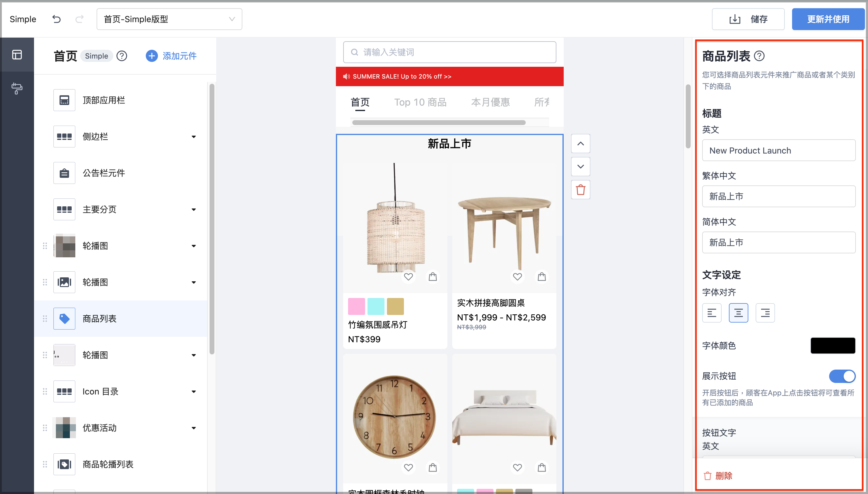Click the red trash icon beside the preview
This screenshot has width=868, height=494.
coord(581,190)
